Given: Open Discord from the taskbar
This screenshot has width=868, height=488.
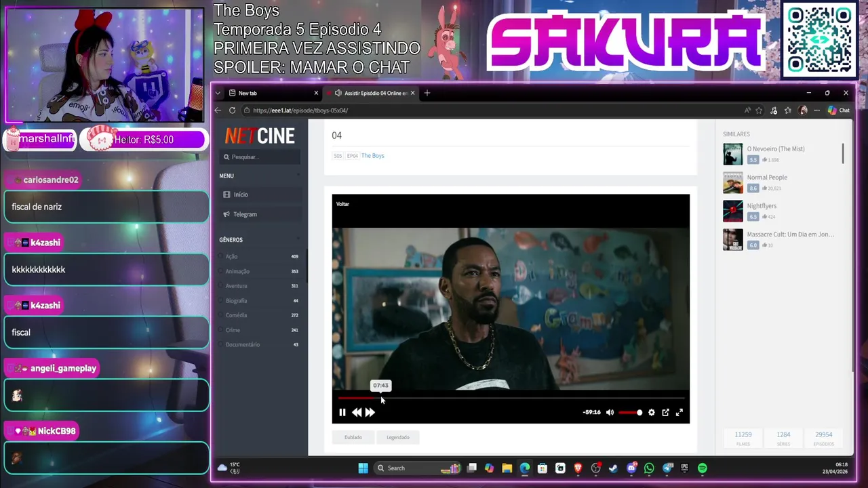Looking at the screenshot, I should click(x=631, y=468).
